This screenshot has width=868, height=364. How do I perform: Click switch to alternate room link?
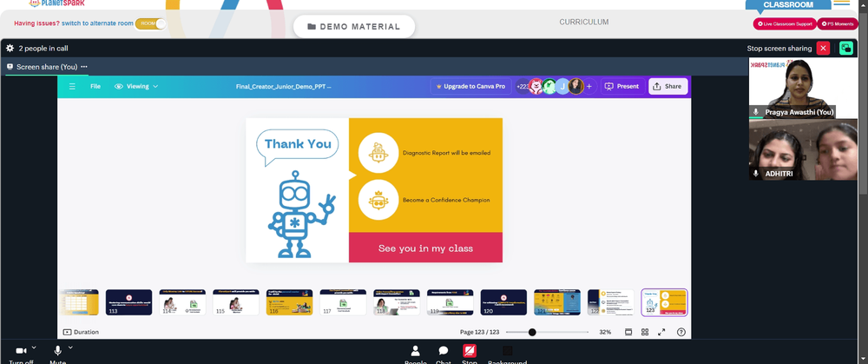tap(97, 23)
